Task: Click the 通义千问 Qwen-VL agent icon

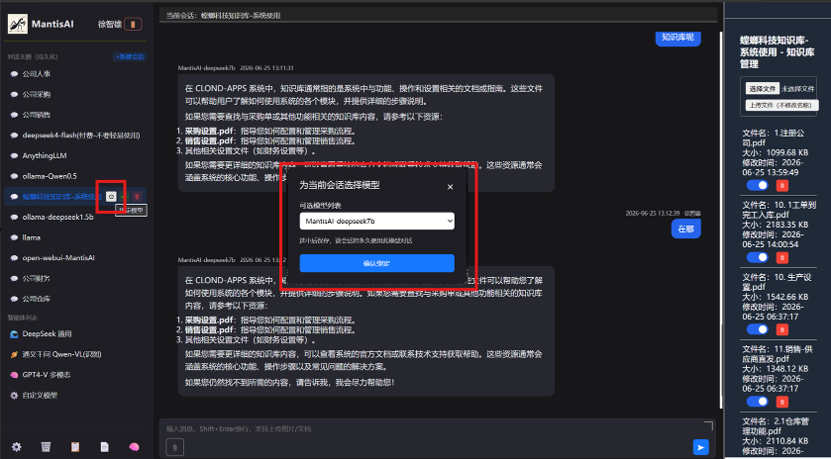Action: tap(14, 355)
